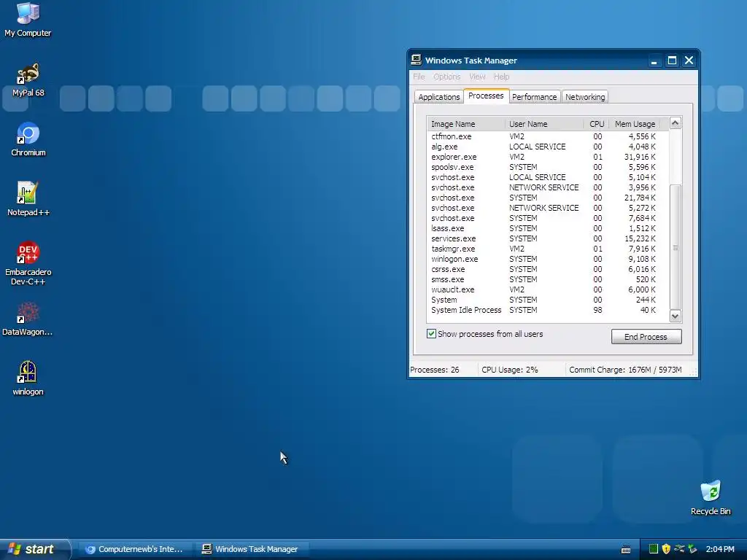Viewport: 747px width, 560px height.
Task: Open the File menu in Task Manager
Action: tap(419, 77)
